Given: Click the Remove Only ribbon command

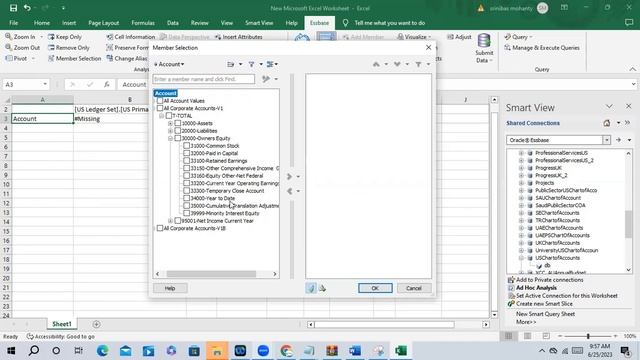Looking at the screenshot, I should tap(68, 48).
